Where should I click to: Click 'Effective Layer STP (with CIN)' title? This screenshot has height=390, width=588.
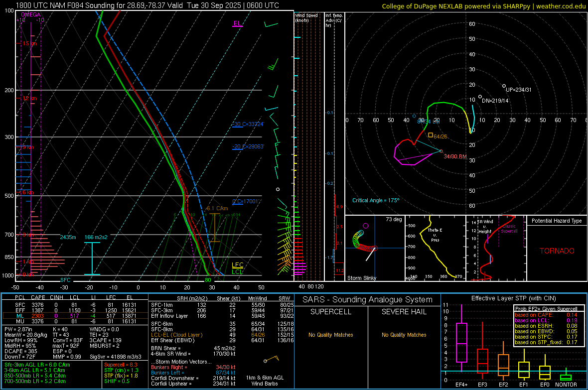coord(513,298)
